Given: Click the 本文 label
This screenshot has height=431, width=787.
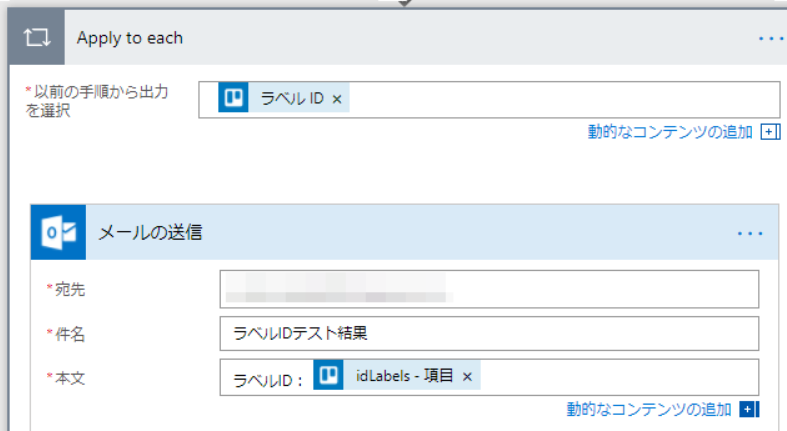Looking at the screenshot, I should click(x=70, y=378).
